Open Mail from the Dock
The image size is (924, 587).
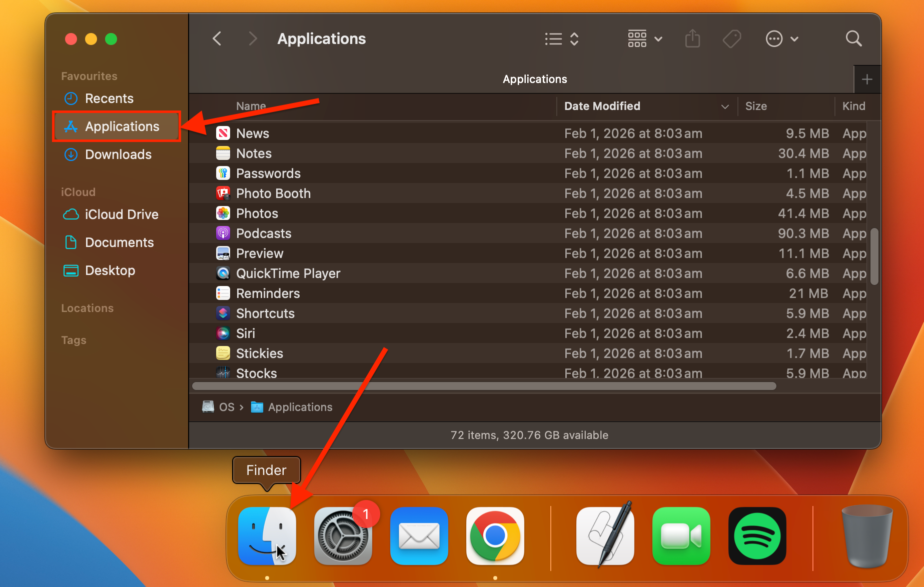[419, 536]
